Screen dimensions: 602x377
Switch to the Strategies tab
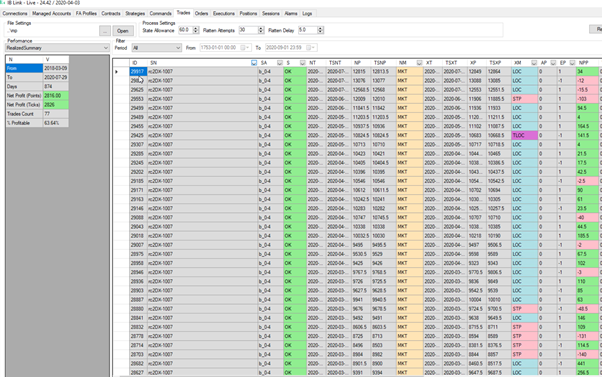point(135,13)
